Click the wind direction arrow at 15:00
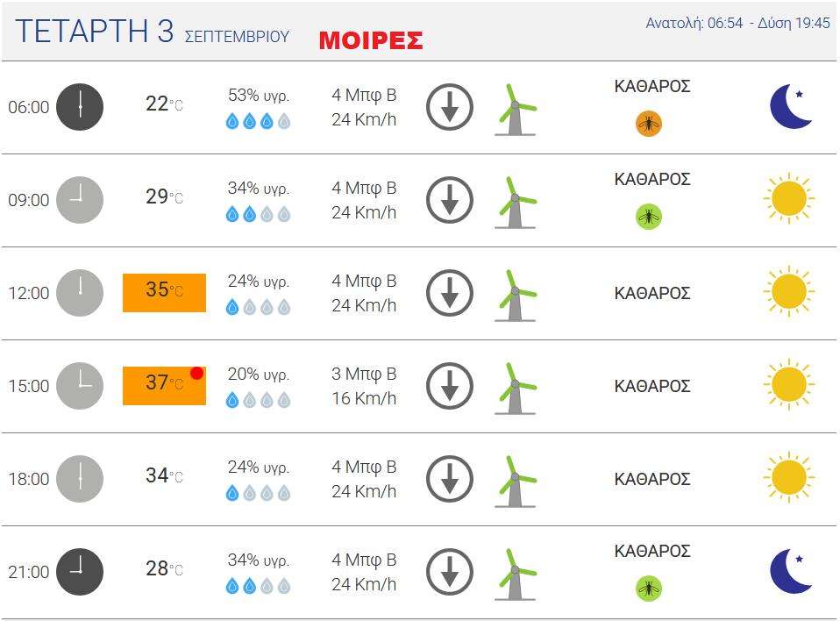The image size is (840, 621). tap(450, 386)
